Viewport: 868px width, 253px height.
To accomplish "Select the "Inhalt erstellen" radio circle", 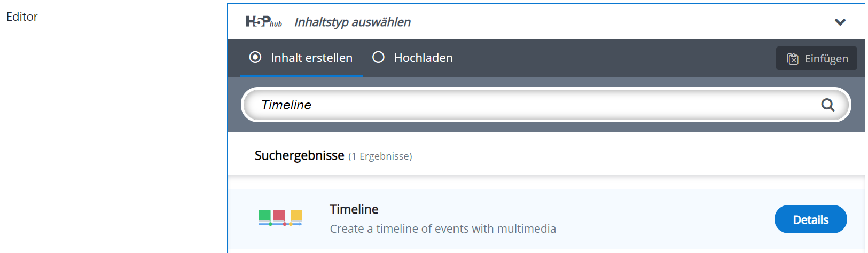I will (x=255, y=58).
